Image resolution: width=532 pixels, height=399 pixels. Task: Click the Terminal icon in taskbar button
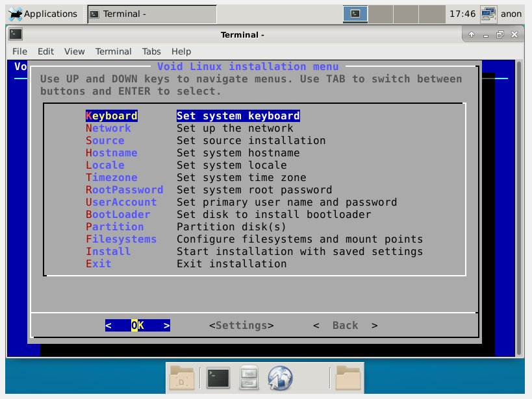[x=94, y=14]
